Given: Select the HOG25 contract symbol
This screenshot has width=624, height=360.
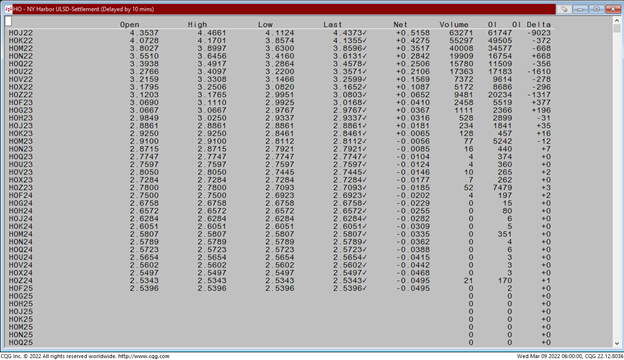Looking at the screenshot, I should click(x=21, y=296).
